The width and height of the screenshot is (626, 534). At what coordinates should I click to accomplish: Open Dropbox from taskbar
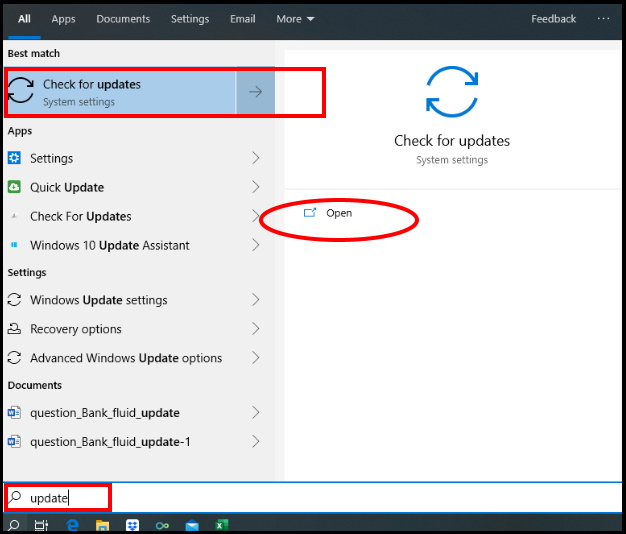click(133, 525)
